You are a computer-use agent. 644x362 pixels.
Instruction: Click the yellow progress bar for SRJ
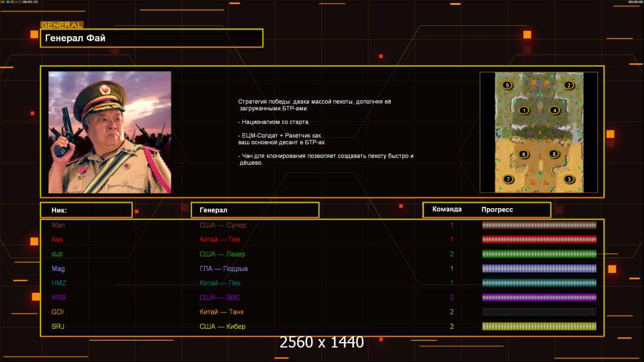[539, 326]
